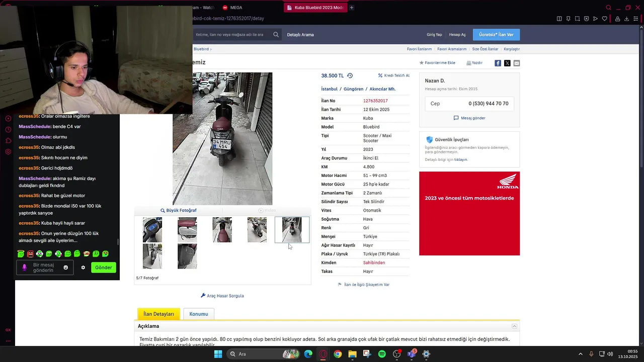Open Microsoft Edge from the taskbar
Image resolution: width=644 pixels, height=362 pixels.
pyautogui.click(x=308, y=354)
